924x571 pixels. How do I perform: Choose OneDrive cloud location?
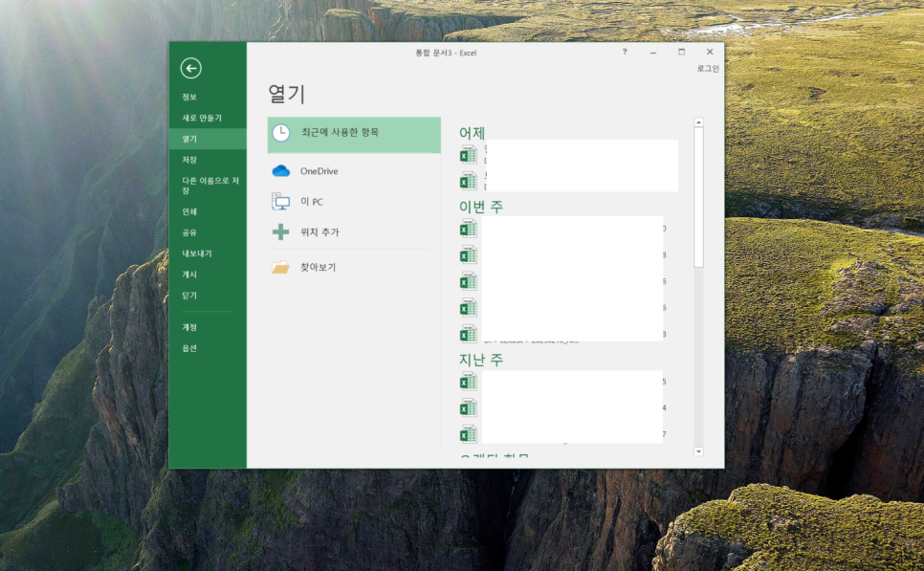pos(354,171)
